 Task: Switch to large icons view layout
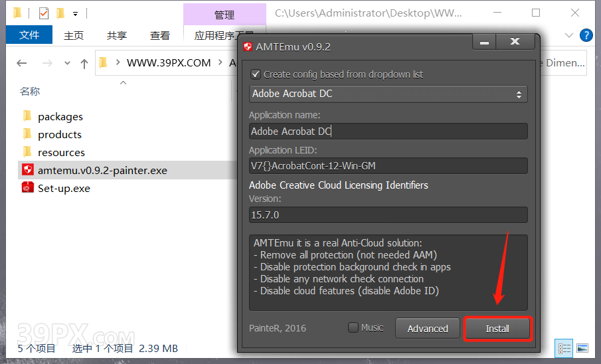(x=582, y=348)
